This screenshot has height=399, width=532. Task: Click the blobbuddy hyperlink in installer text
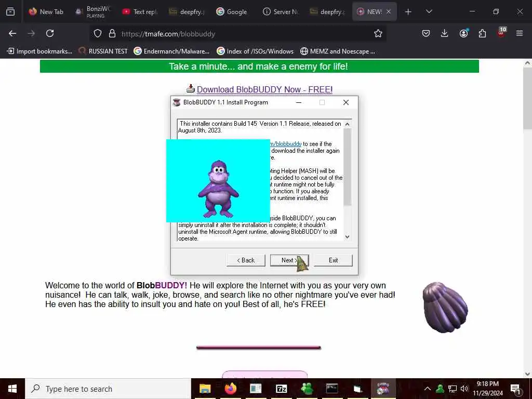(x=286, y=144)
